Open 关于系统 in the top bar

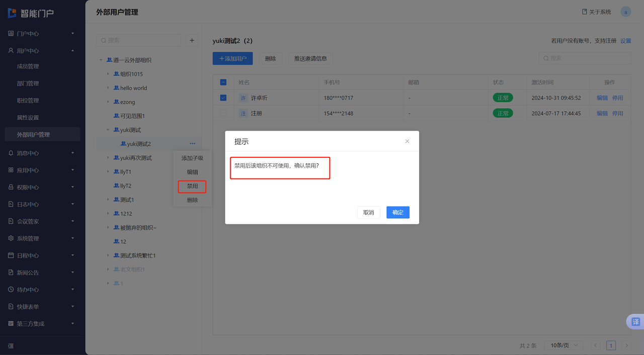tap(597, 12)
